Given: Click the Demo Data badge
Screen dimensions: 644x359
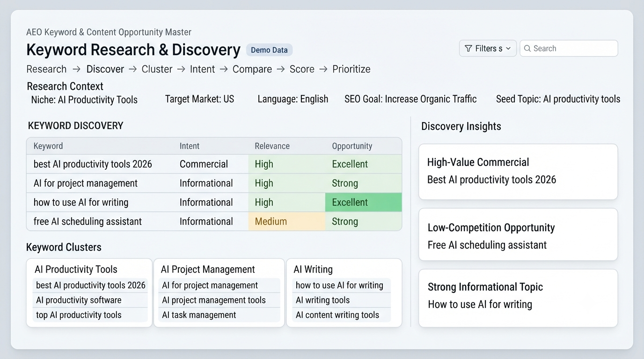Looking at the screenshot, I should (270, 50).
